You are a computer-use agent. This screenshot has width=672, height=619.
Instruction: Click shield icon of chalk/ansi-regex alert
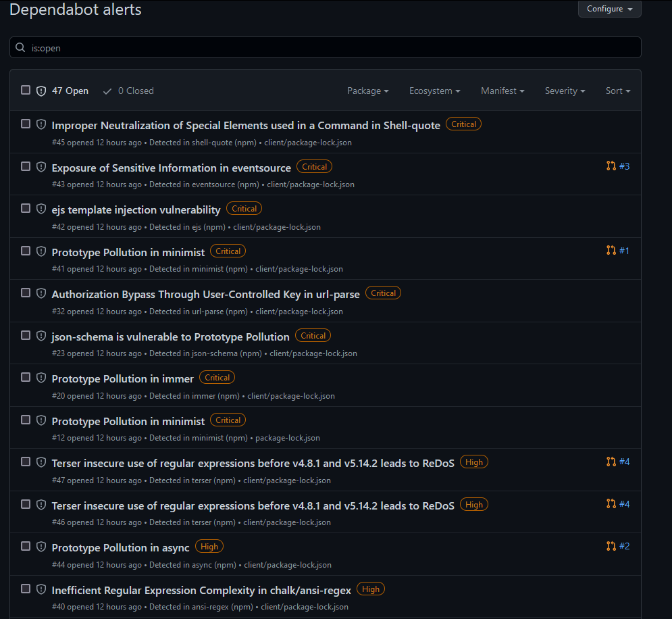pyautogui.click(x=41, y=589)
